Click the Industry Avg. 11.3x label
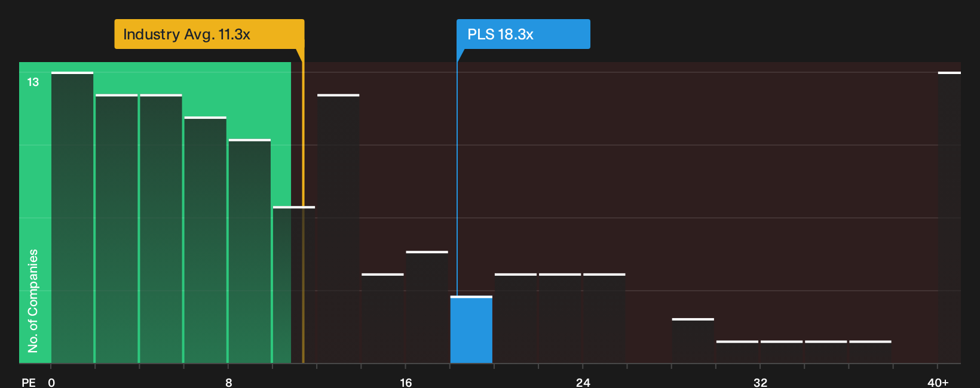Viewport: 980px width, 388px height. [x=209, y=34]
